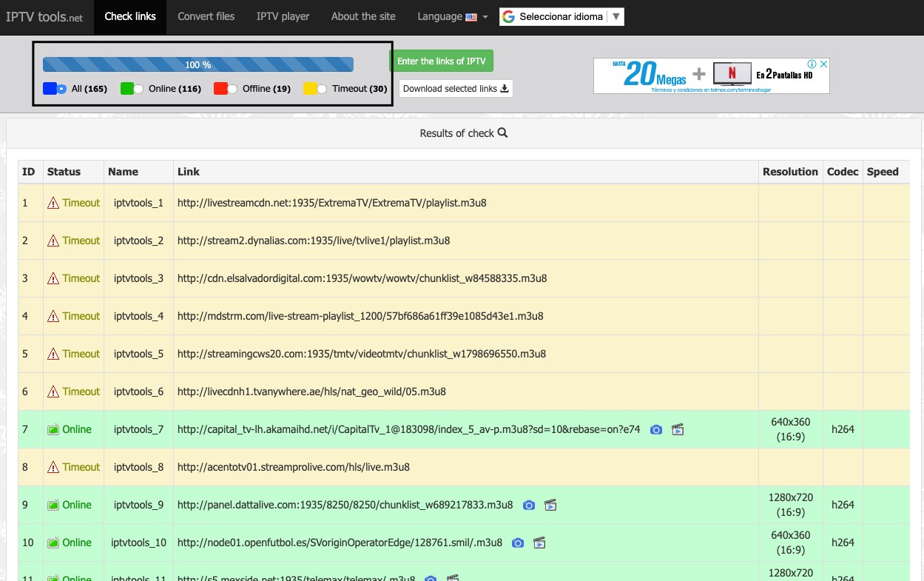Screen dimensions: 924x581
Task: Close the Telmex banner advertisement
Action: pos(823,64)
